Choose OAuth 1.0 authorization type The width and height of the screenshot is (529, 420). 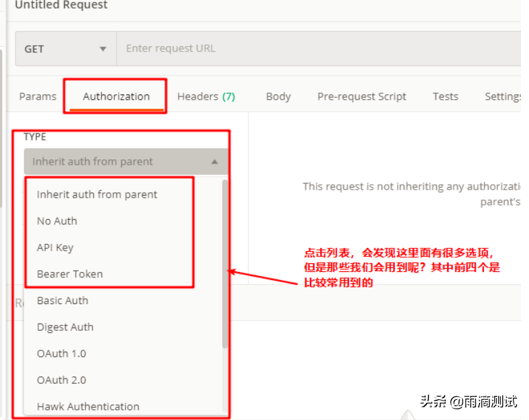(x=61, y=354)
